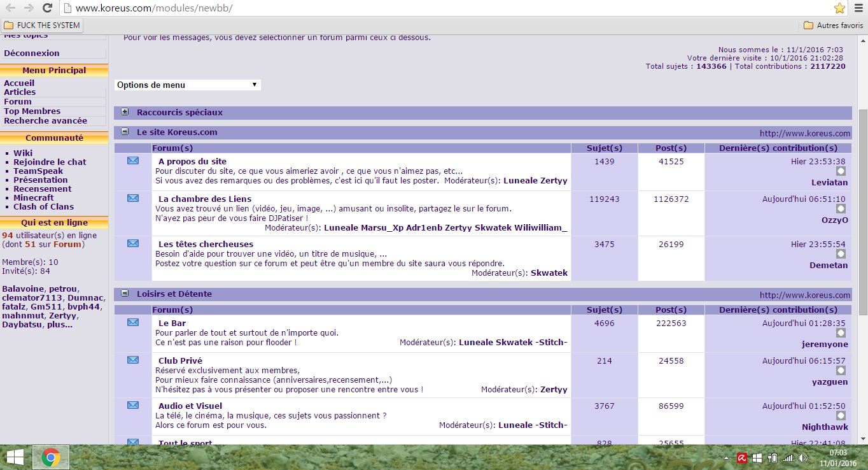The image size is (868, 470).
Task: Open Chrome from the Windows taskbar
Action: click(x=51, y=457)
